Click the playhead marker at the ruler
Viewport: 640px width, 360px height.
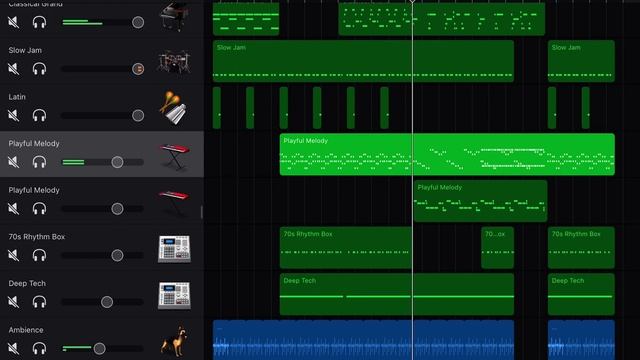[x=412, y=2]
